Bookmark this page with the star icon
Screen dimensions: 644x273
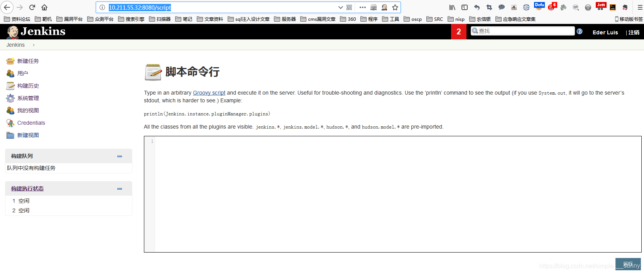(x=395, y=7)
